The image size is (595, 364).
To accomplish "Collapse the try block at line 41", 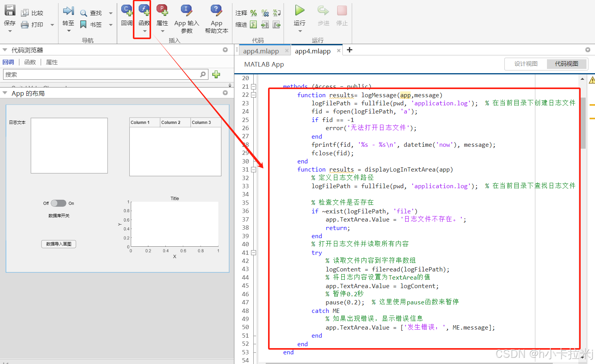I will (x=253, y=253).
